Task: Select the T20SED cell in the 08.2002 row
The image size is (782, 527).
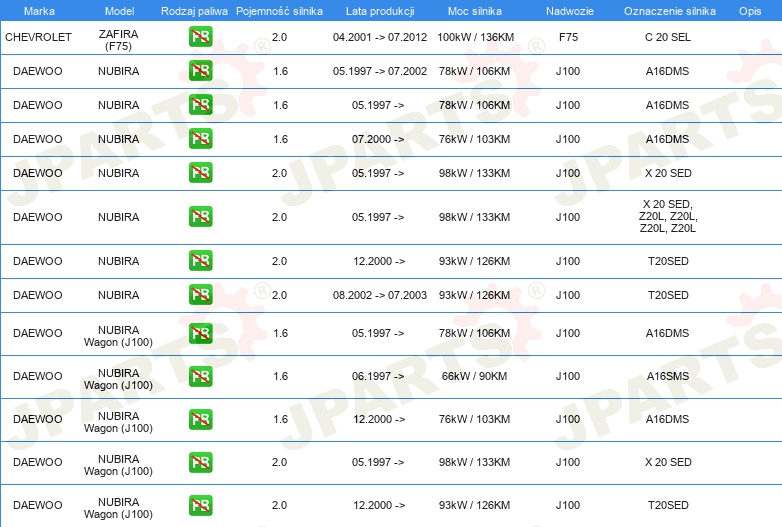Action: coord(668,295)
